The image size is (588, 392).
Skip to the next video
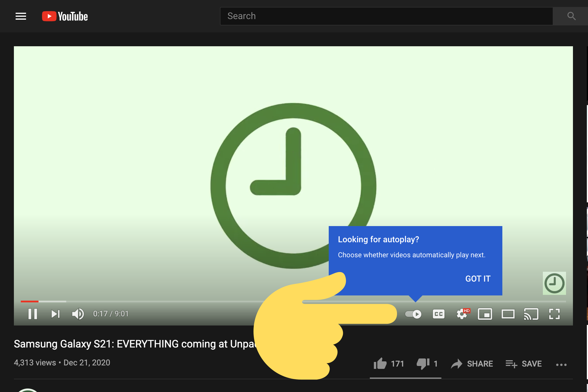(55, 314)
